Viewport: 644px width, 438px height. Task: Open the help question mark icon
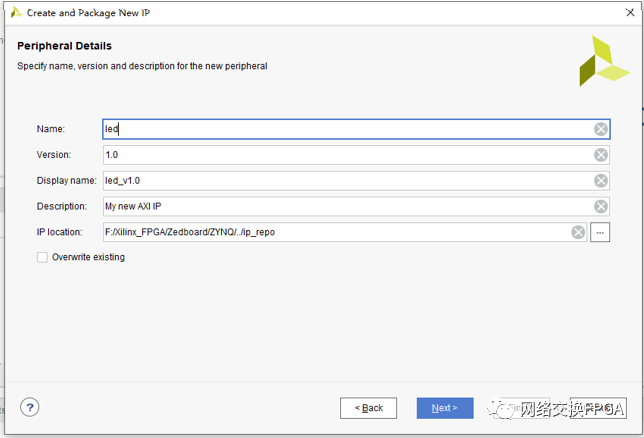pyautogui.click(x=31, y=408)
